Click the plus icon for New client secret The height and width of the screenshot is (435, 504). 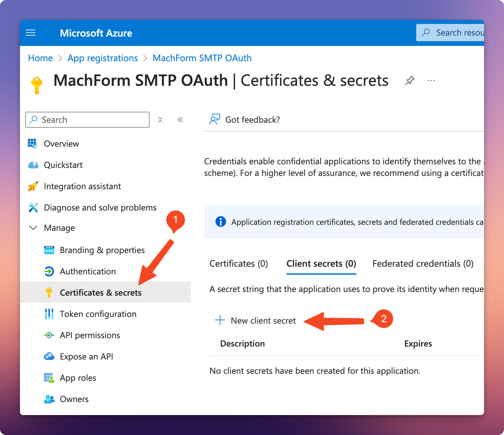(x=220, y=320)
